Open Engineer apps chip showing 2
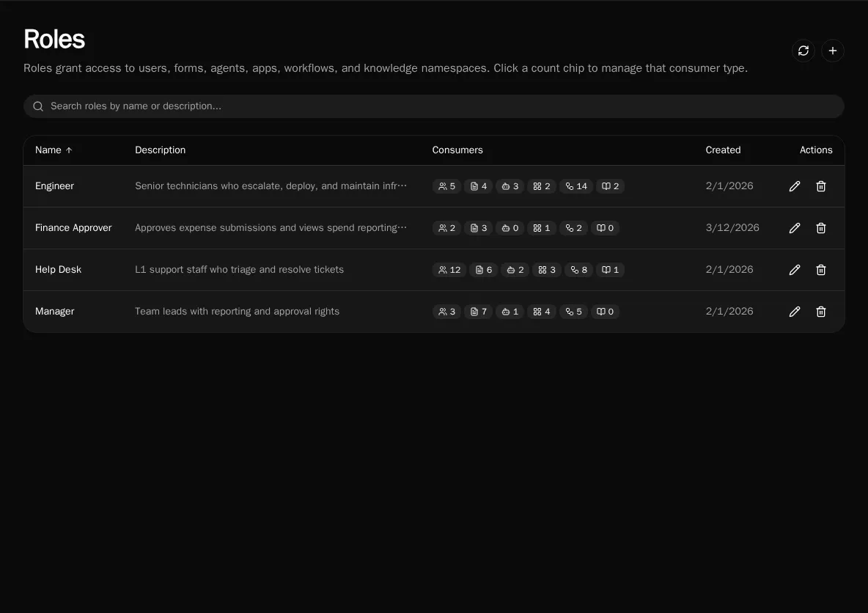 tap(541, 186)
